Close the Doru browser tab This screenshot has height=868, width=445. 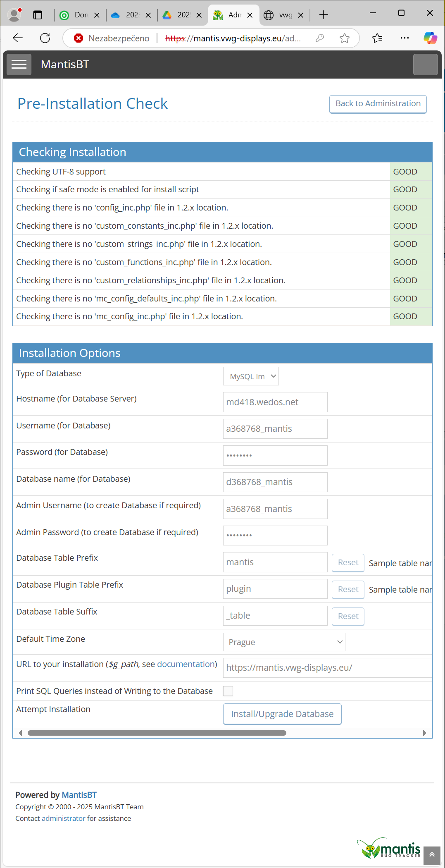pyautogui.click(x=97, y=15)
